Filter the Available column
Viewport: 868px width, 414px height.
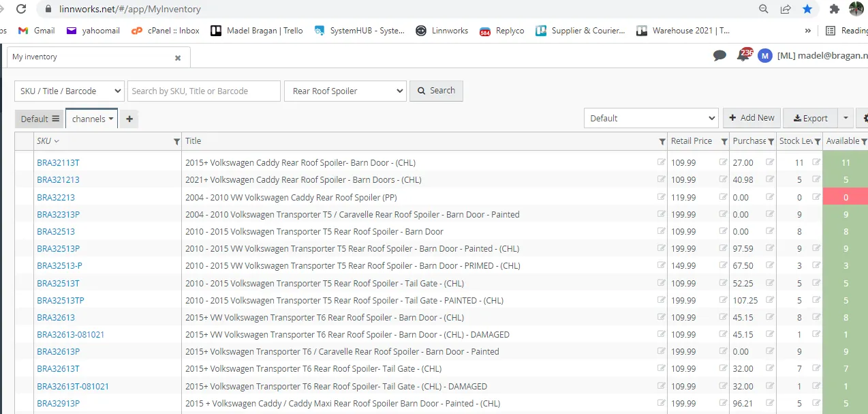864,142
